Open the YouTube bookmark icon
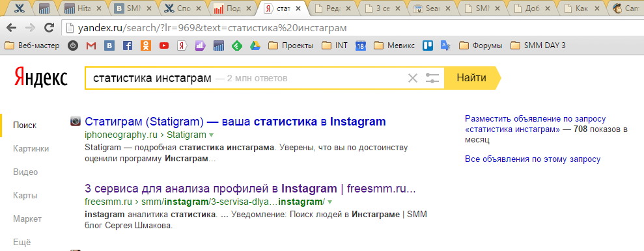The height and width of the screenshot is (251, 644). (x=164, y=46)
